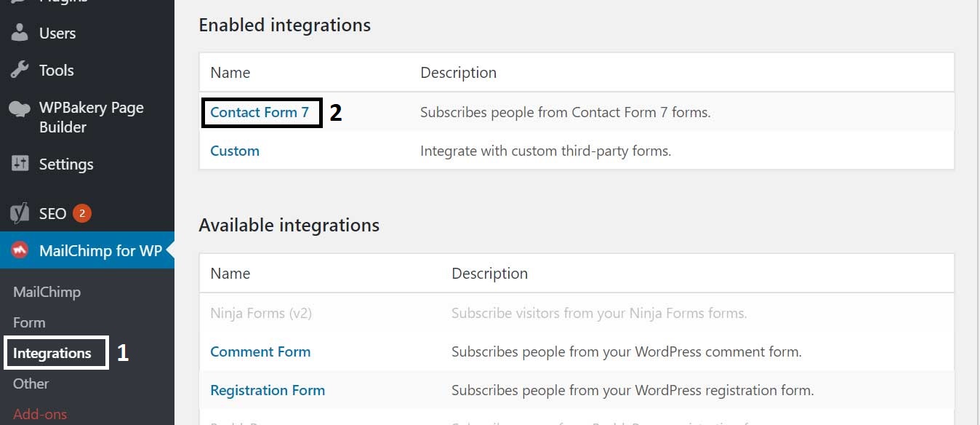The width and height of the screenshot is (980, 425).
Task: Click the Tools wrench icon
Action: 20,71
